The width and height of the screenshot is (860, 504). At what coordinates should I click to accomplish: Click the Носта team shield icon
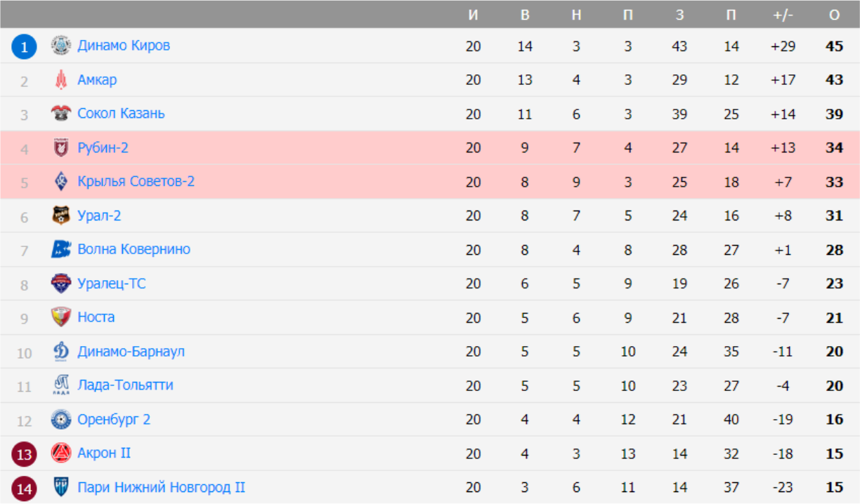tap(61, 317)
